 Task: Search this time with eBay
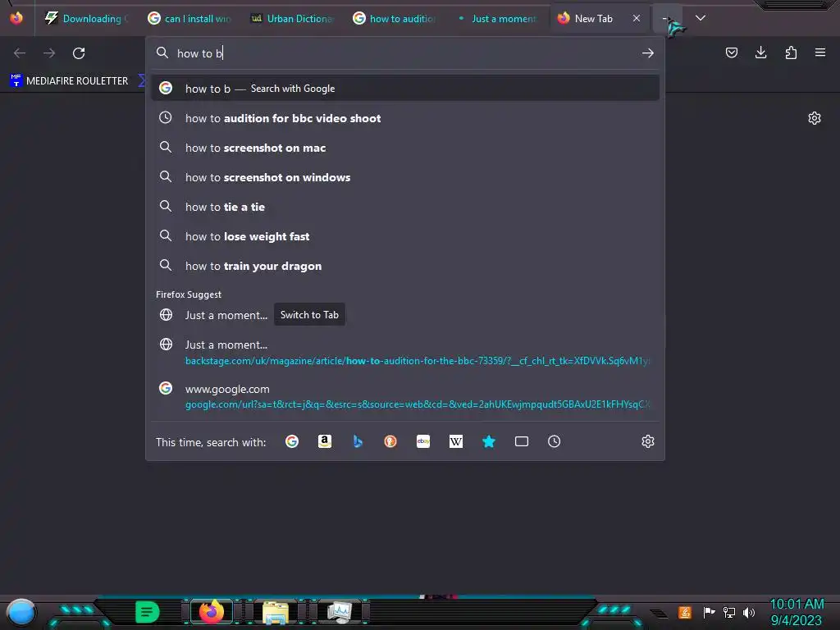(423, 441)
